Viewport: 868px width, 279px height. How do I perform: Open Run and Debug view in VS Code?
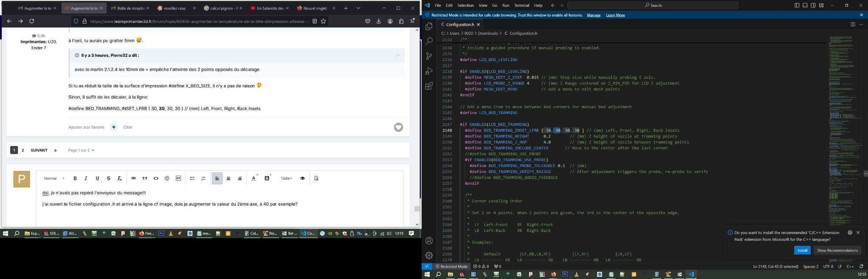point(429,71)
